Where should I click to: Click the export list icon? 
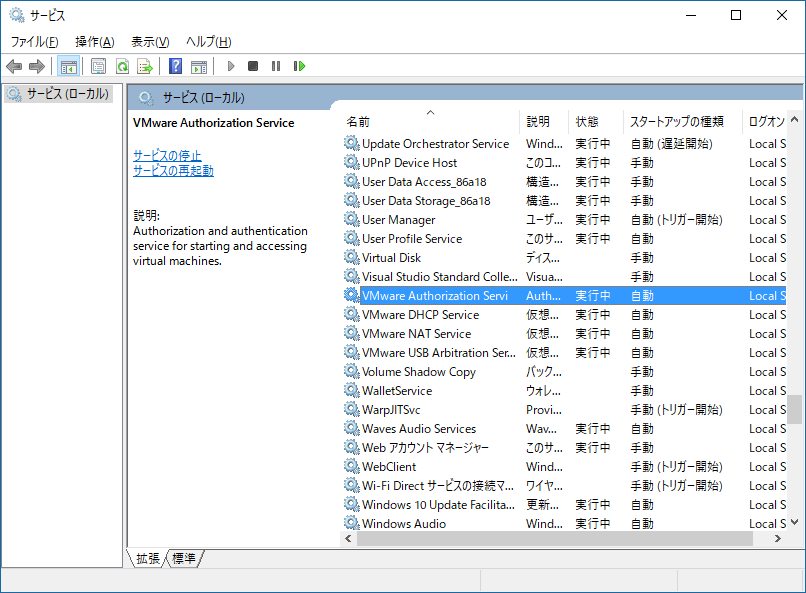pyautogui.click(x=147, y=66)
